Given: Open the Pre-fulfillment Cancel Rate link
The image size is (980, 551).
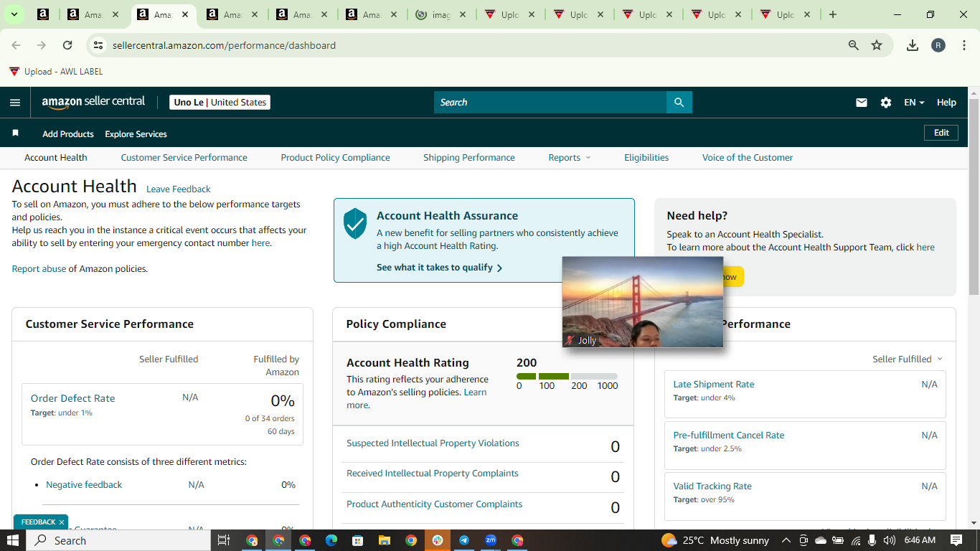Looking at the screenshot, I should click(729, 435).
